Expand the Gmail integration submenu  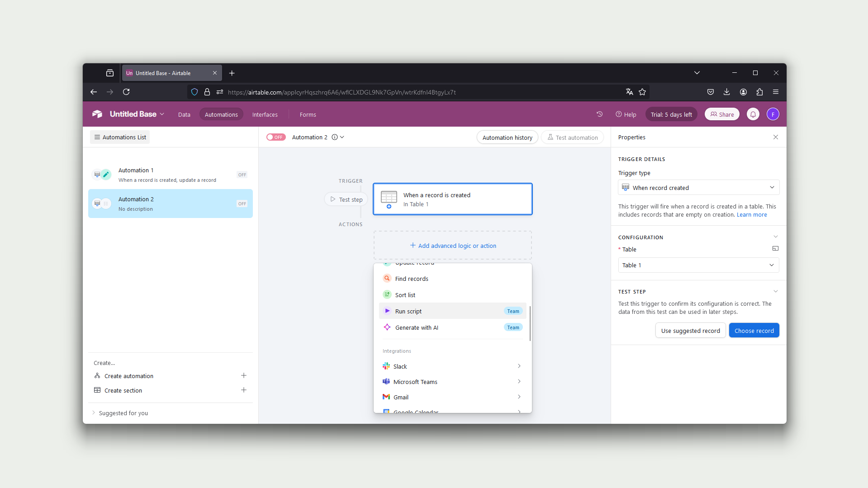519,397
